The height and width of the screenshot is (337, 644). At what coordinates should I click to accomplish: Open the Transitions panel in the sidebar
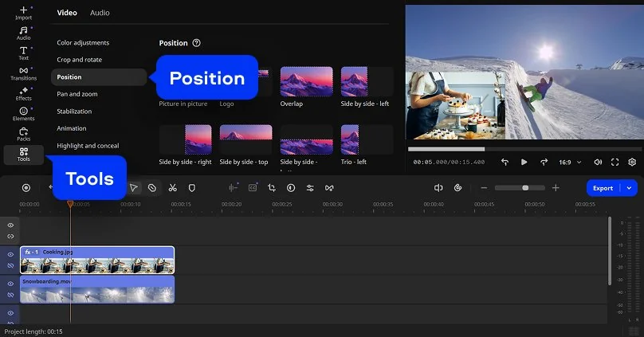23,73
